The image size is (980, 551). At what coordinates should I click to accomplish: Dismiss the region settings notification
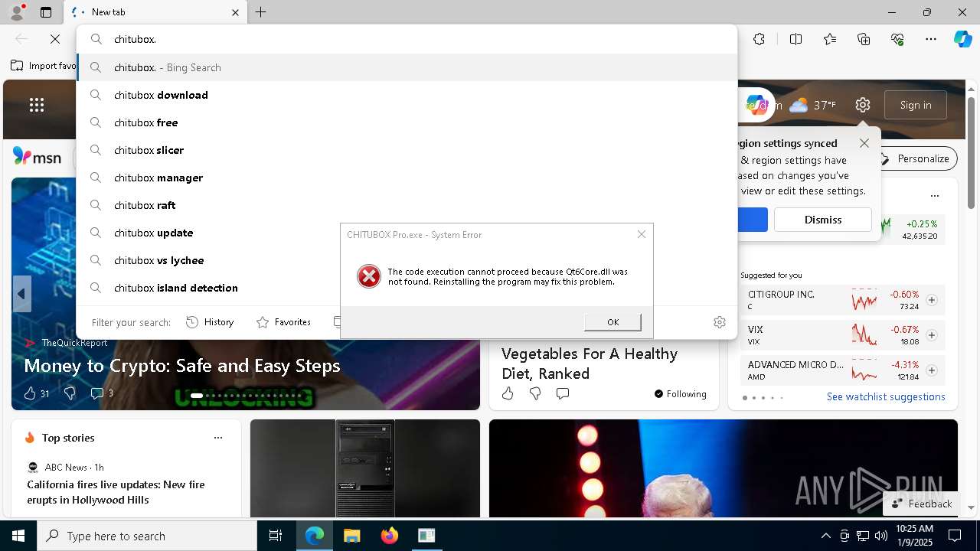823,220
